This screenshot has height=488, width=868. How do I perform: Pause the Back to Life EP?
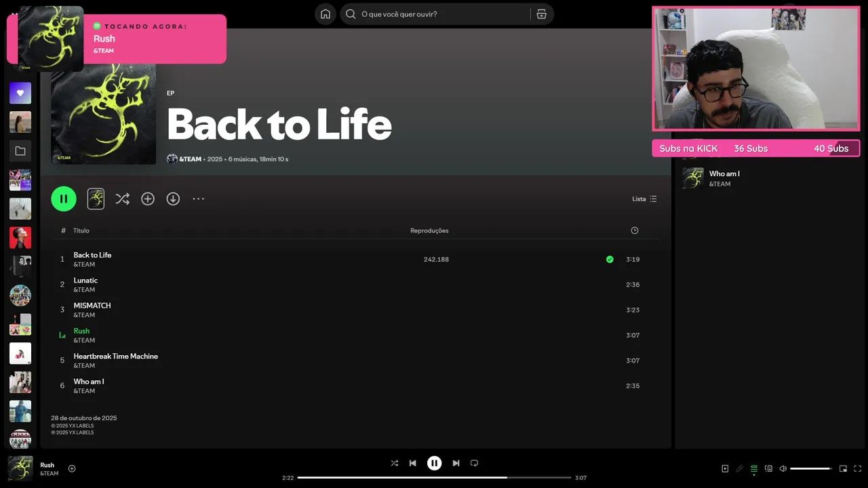coord(64,199)
